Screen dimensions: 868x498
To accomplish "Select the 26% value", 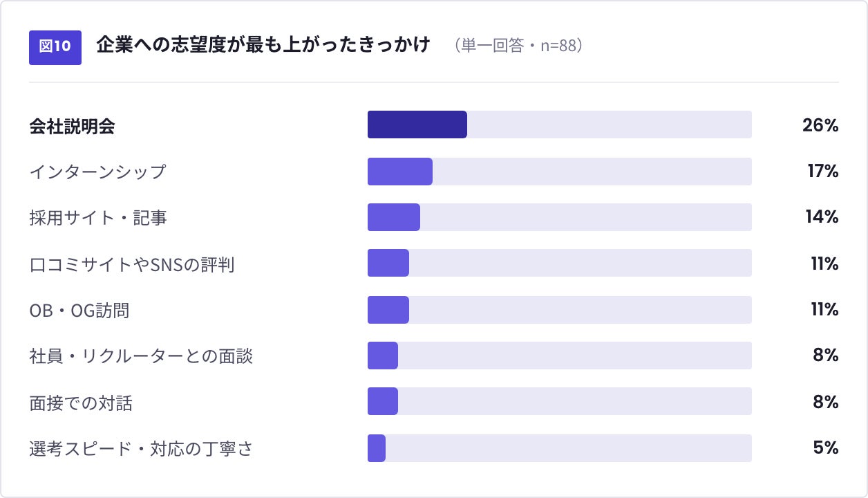I will (x=820, y=125).
